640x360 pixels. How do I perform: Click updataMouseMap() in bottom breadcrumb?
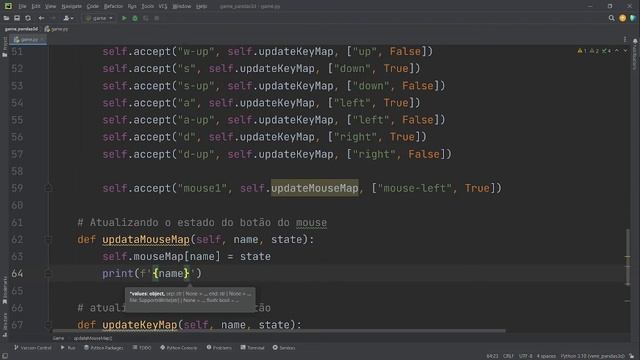(93, 338)
